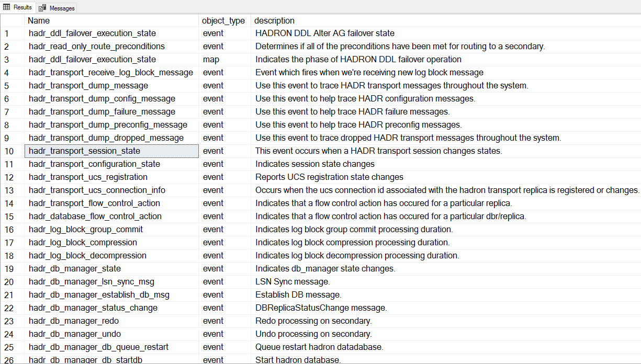Switch to the Results tab

coord(18,7)
